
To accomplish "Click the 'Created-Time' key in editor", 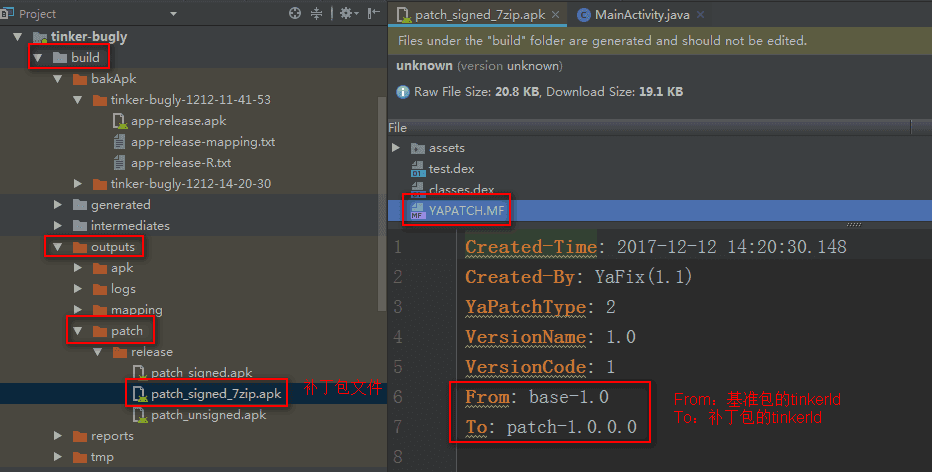I will (x=531, y=247).
